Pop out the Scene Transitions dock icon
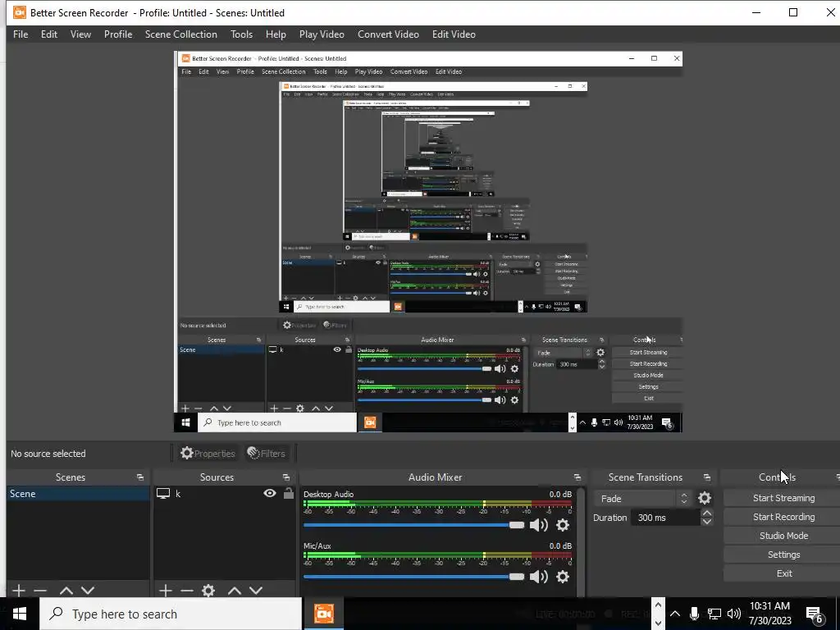The height and width of the screenshot is (630, 840). tap(707, 477)
